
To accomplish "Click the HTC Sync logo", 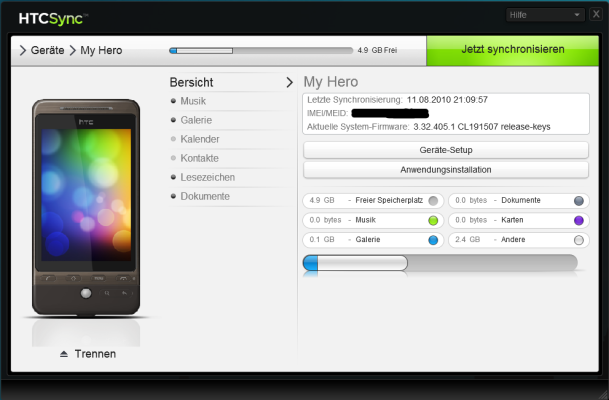I will pyautogui.click(x=53, y=19).
